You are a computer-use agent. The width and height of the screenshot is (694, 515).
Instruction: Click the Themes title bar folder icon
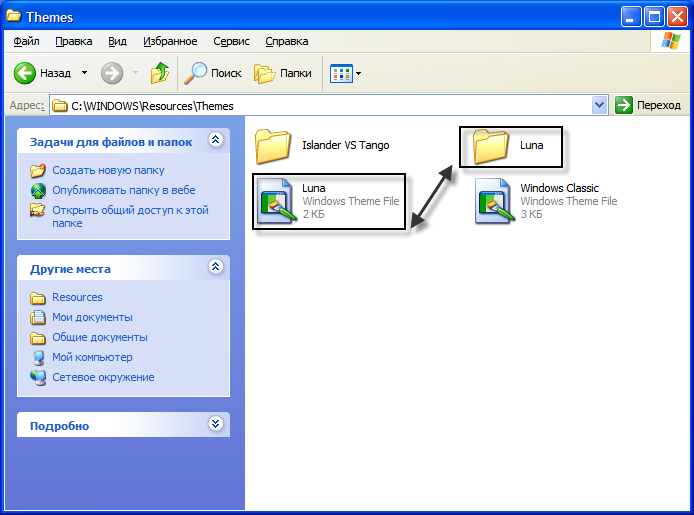(x=14, y=16)
